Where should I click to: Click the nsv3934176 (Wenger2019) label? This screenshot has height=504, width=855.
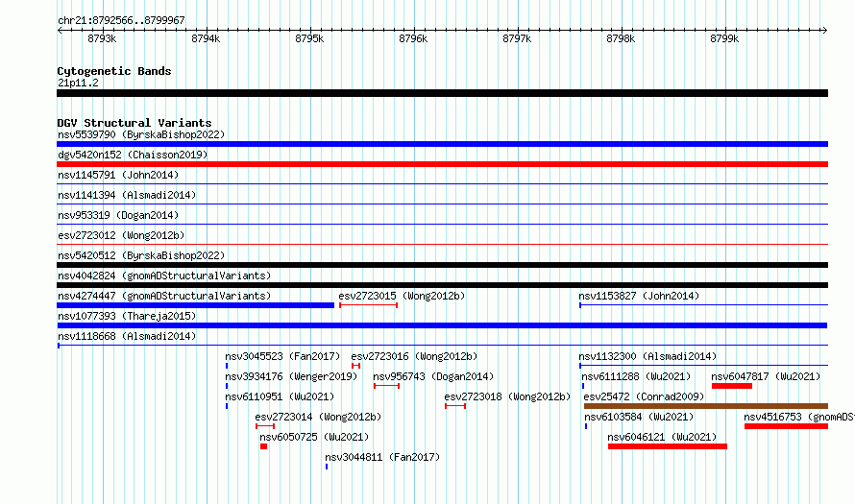point(291,376)
